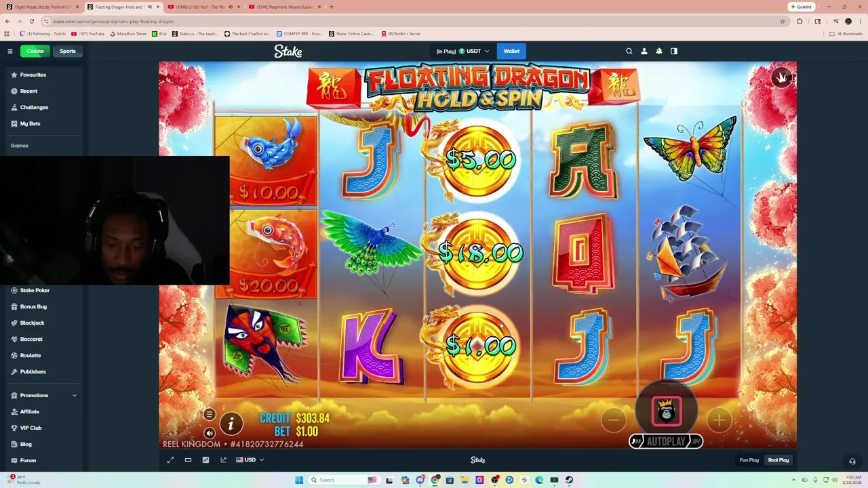
Task: Open My Bets page
Action: (x=30, y=123)
